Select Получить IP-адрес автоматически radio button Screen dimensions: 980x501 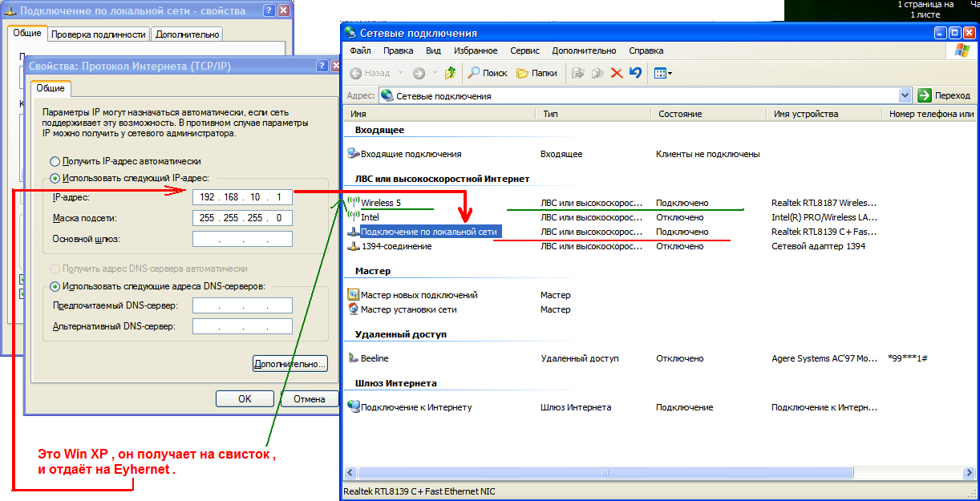click(x=55, y=161)
